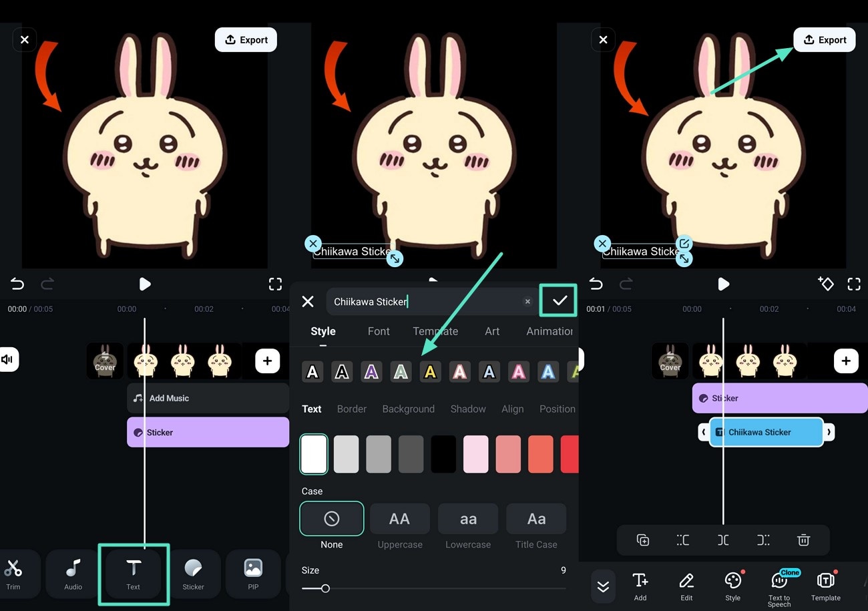Open the Background sub-tab
Screen dimensions: 868x611
(x=409, y=409)
